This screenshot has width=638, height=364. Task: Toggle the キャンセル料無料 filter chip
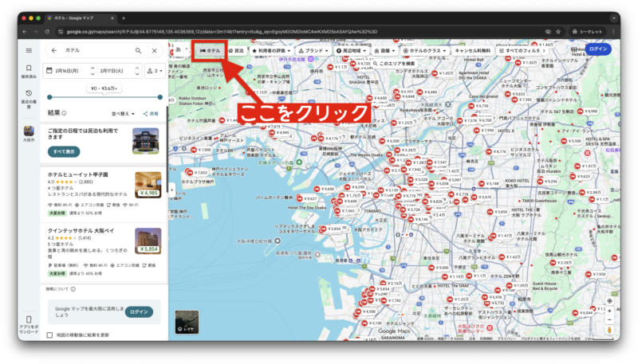tap(472, 50)
